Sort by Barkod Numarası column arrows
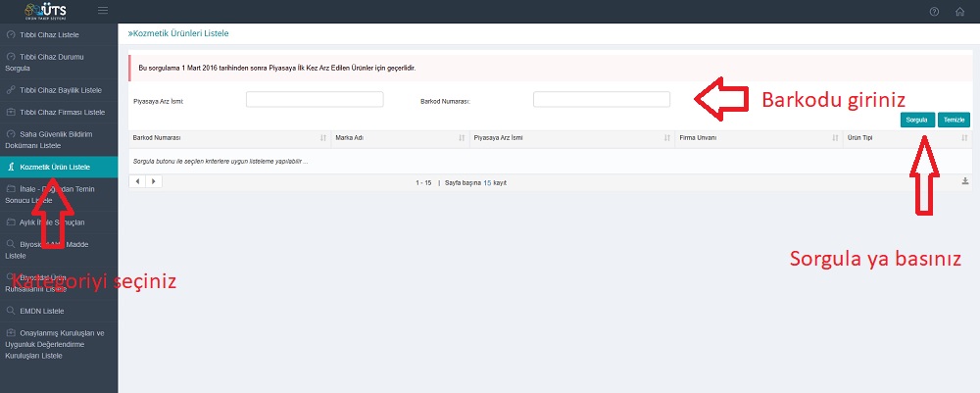The width and height of the screenshot is (980, 393). 323,138
